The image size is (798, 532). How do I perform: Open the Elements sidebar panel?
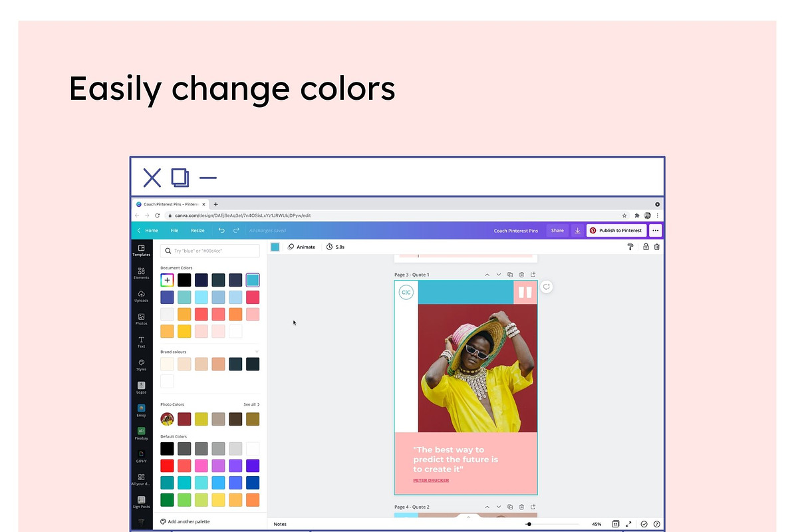[141, 273]
